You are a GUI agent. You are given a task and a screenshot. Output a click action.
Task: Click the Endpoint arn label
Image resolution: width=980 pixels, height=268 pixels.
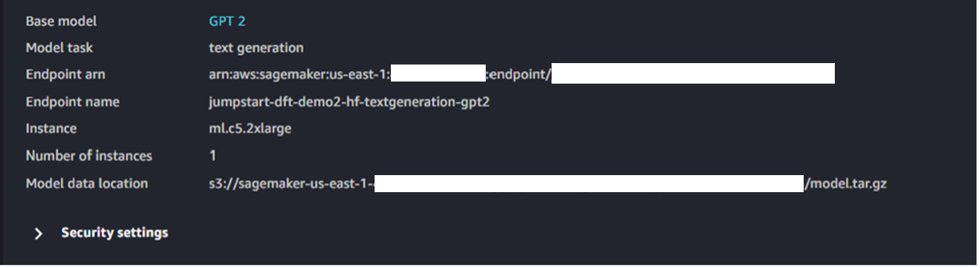click(x=65, y=74)
